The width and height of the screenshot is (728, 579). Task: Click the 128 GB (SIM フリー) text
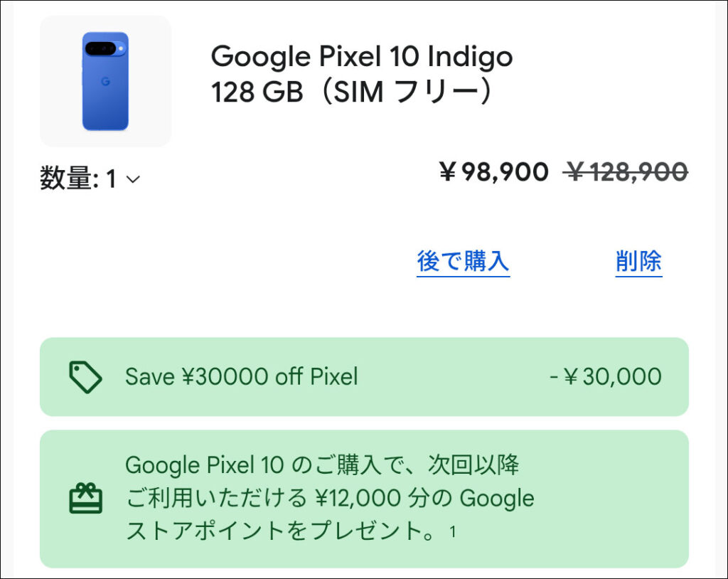click(x=352, y=92)
